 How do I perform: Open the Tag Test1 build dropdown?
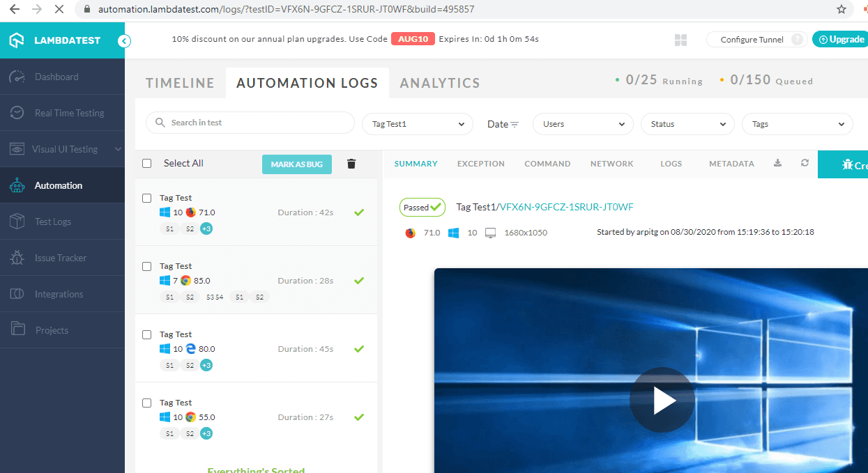point(417,124)
